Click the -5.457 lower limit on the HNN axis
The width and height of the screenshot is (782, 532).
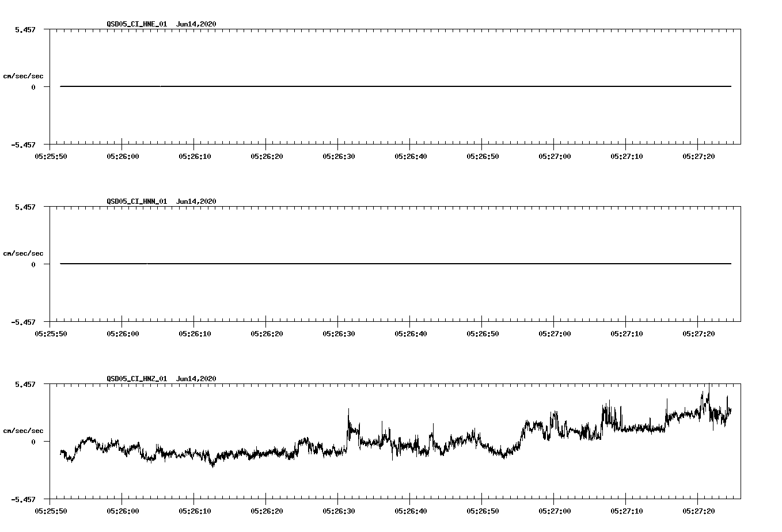click(23, 322)
